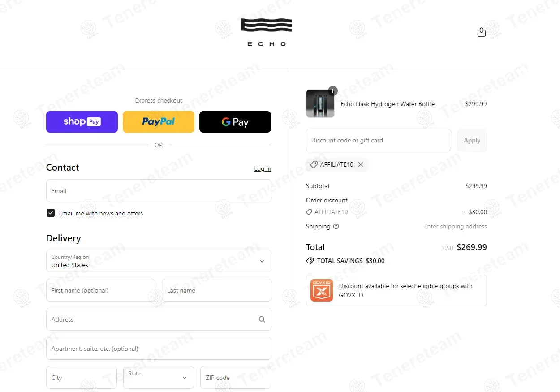Click the ECHO logo at top
The width and height of the screenshot is (560, 392).
267,32
